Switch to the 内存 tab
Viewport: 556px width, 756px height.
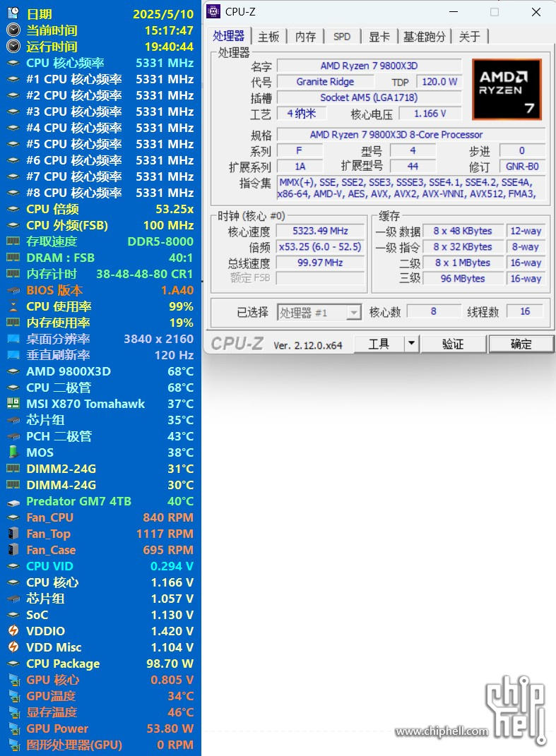305,37
